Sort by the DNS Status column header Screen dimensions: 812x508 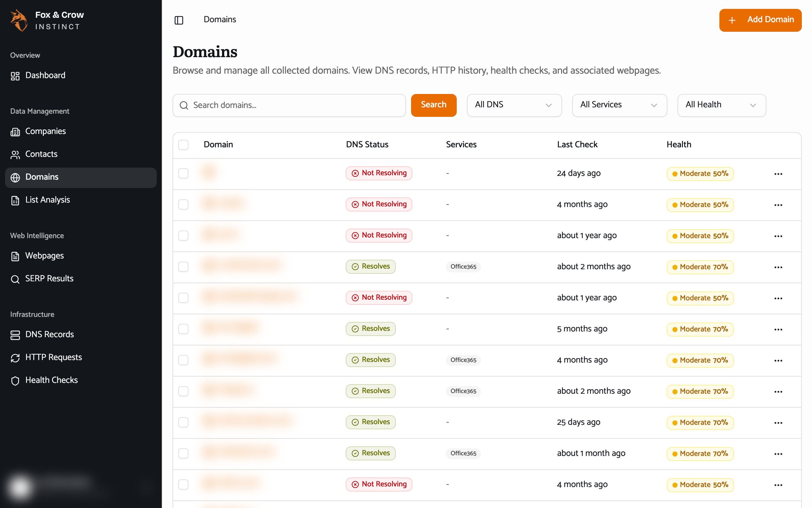tap(367, 144)
